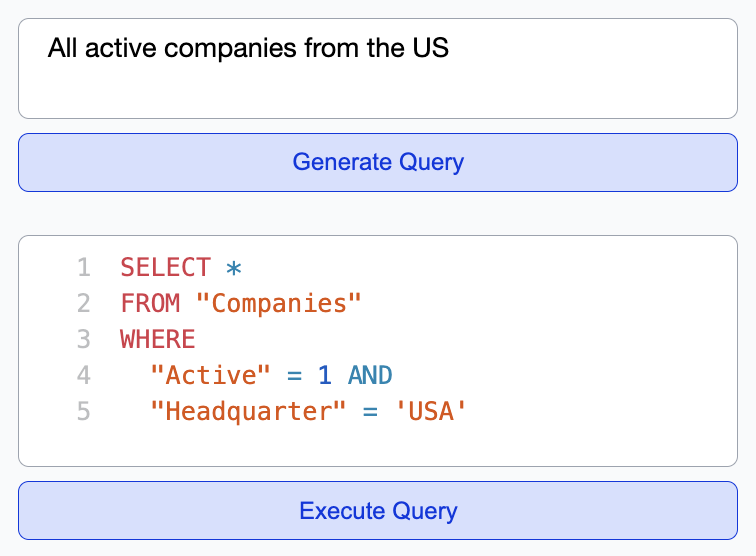The height and width of the screenshot is (556, 756).
Task: Click line number 2 in the editor
Action: (x=83, y=303)
